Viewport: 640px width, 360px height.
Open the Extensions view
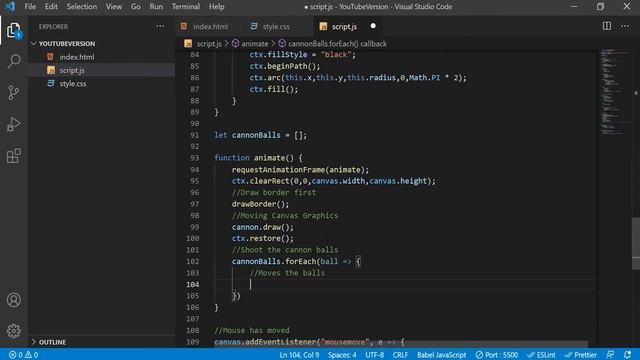(13, 156)
